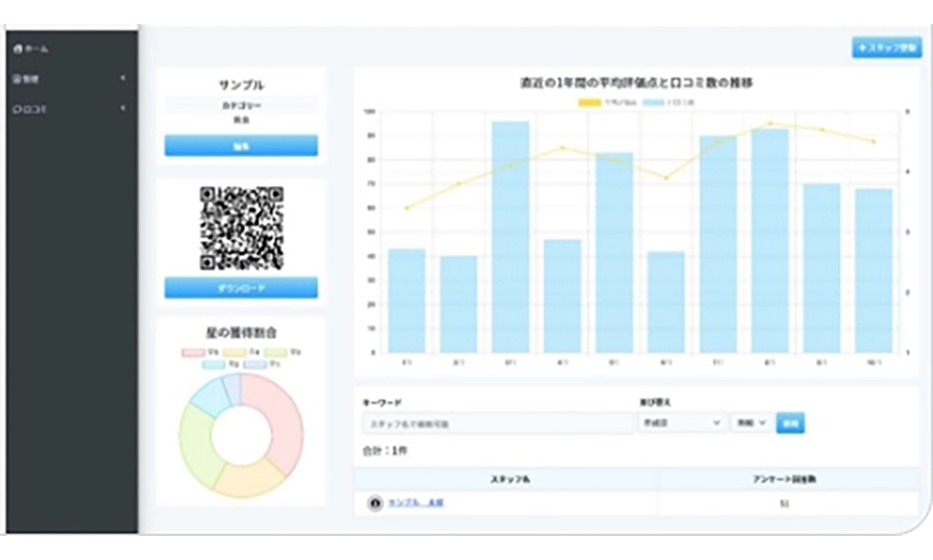The image size is (933, 560).
Task: Click the keyword staff name search field
Action: (x=497, y=424)
